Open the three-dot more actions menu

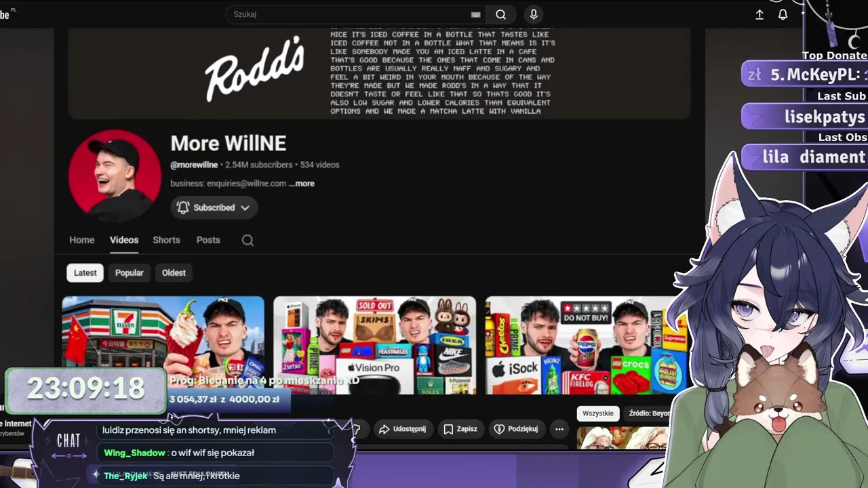click(x=559, y=429)
